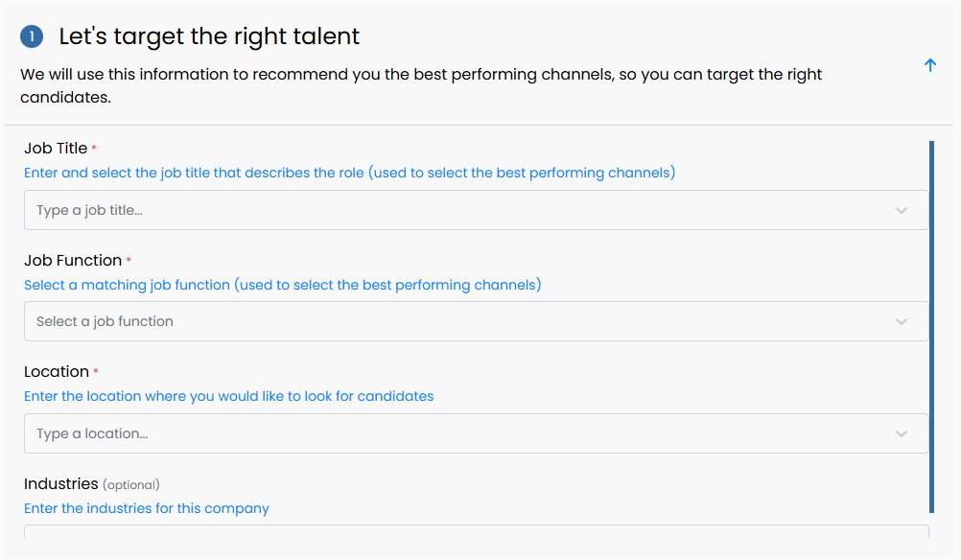Click the description paragraph about best performing channels

(x=421, y=85)
